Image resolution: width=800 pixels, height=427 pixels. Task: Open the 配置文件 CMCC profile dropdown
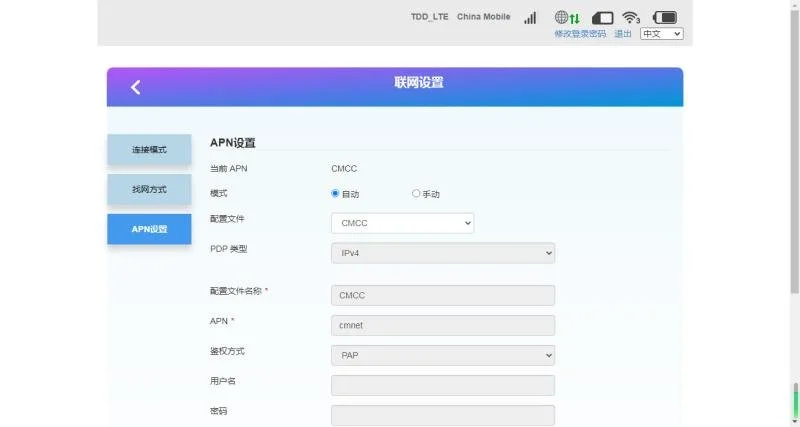pos(403,223)
